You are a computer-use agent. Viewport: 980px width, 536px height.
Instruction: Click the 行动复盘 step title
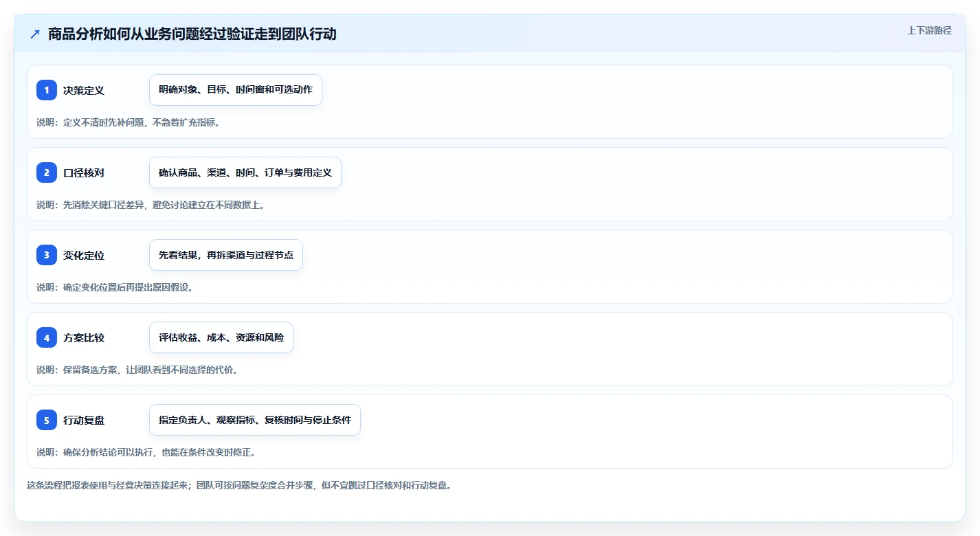point(84,420)
